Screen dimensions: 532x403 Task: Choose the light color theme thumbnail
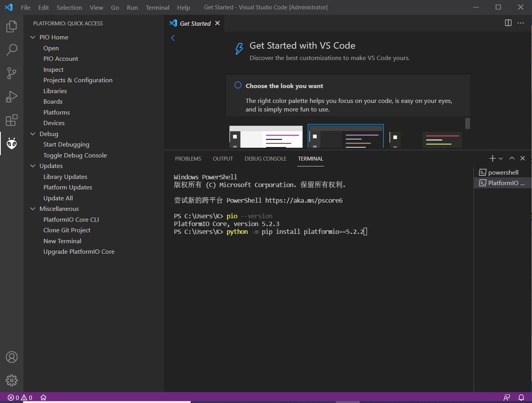[x=266, y=136]
